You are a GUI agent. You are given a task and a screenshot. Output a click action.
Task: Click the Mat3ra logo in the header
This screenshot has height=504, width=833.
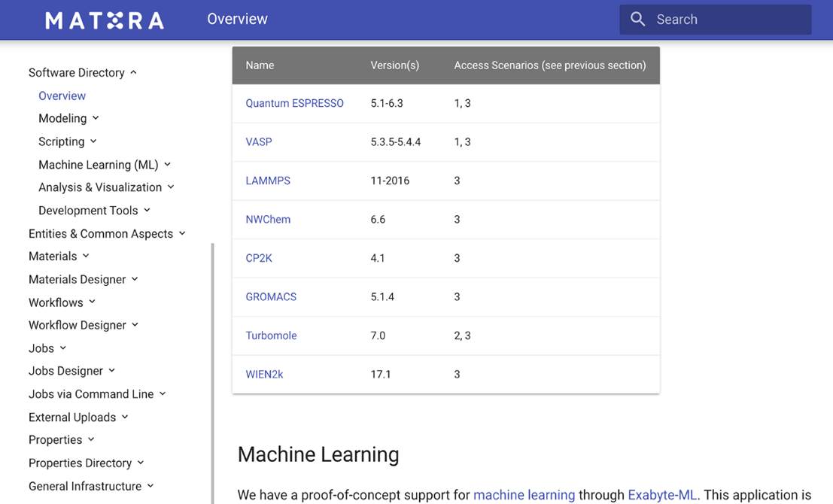coord(105,20)
